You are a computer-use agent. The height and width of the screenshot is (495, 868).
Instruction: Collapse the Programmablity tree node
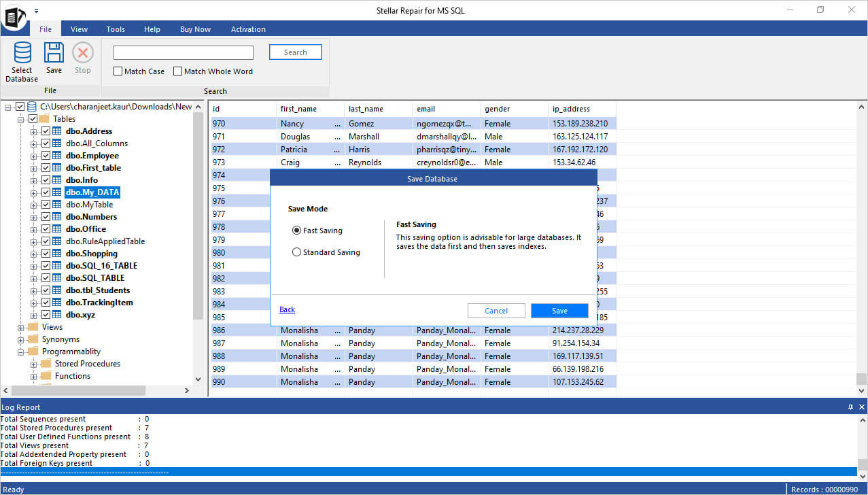(x=21, y=352)
